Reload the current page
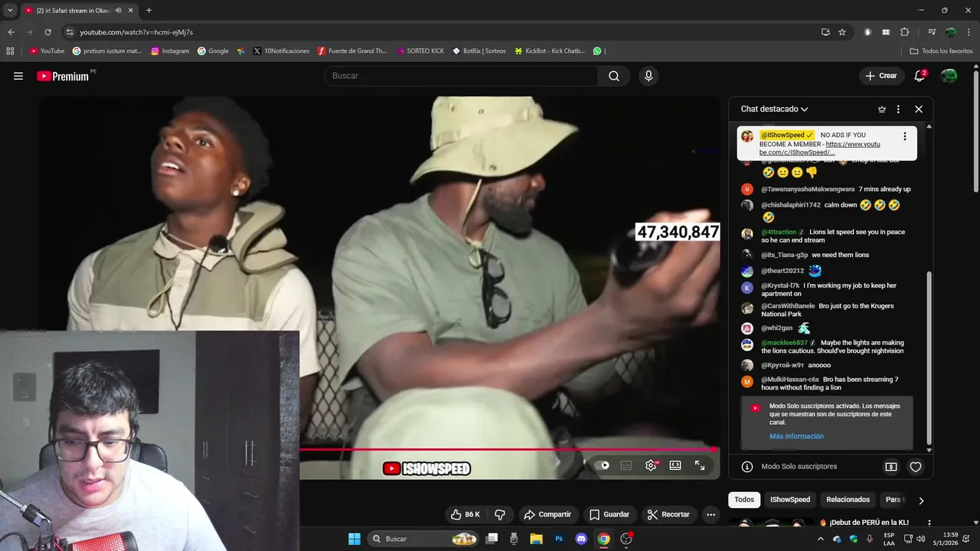This screenshot has width=980, height=551. (x=47, y=32)
